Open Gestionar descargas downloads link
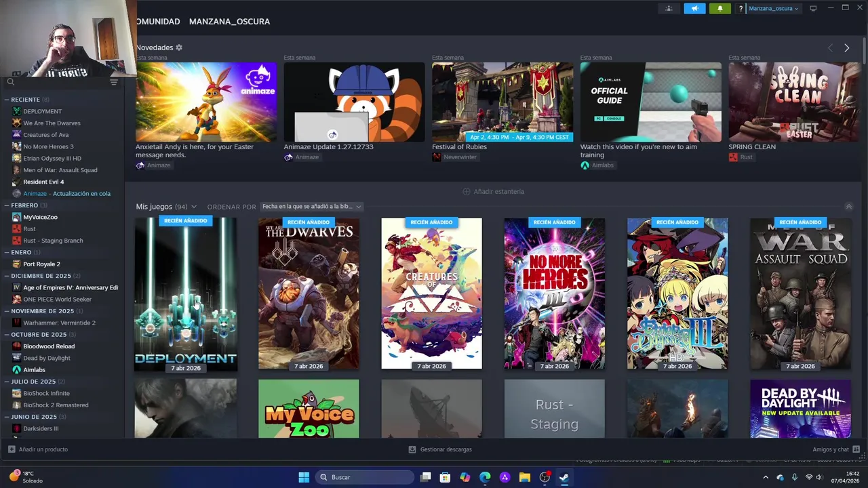Screen dimensions: 868x488 [440, 449]
